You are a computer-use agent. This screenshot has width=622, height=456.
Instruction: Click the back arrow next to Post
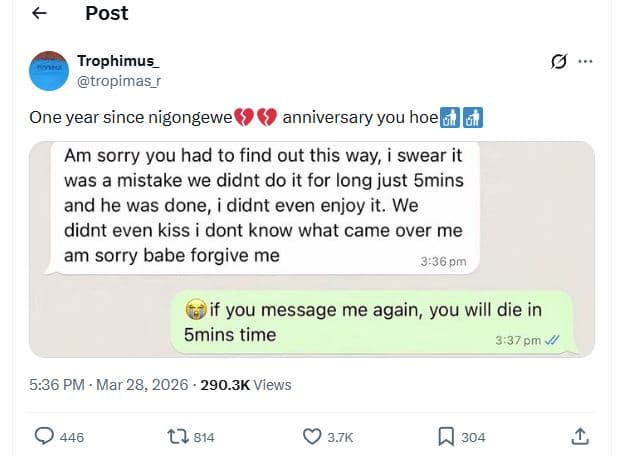pyautogui.click(x=39, y=14)
